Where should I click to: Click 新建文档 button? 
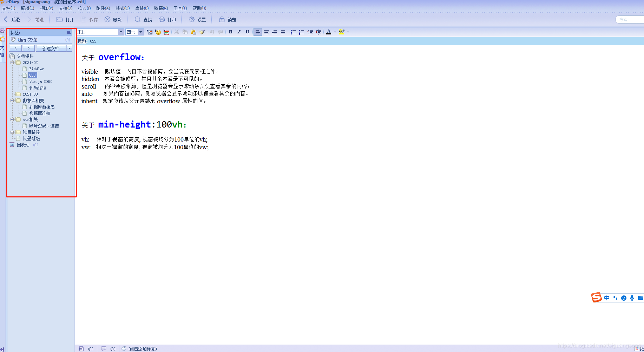tap(51, 48)
